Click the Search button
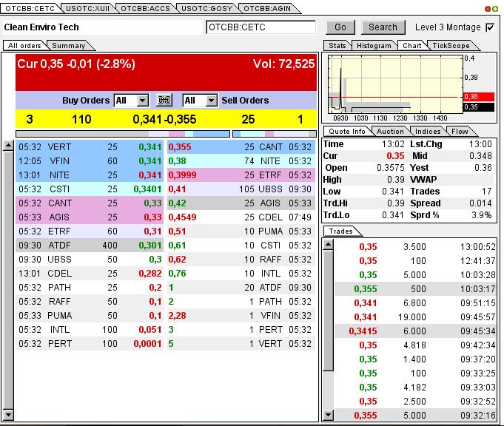The height and width of the screenshot is (426, 504). click(383, 27)
